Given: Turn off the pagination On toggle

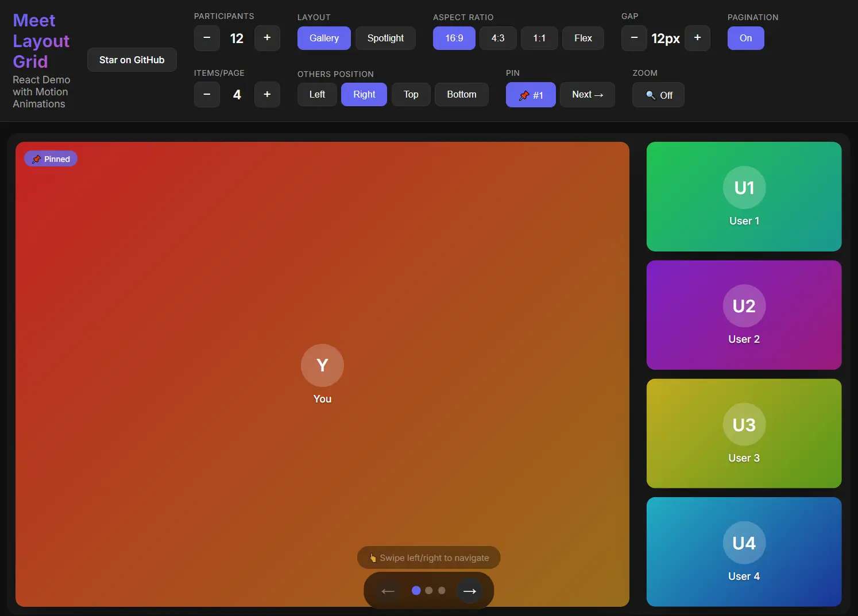Looking at the screenshot, I should tap(745, 38).
